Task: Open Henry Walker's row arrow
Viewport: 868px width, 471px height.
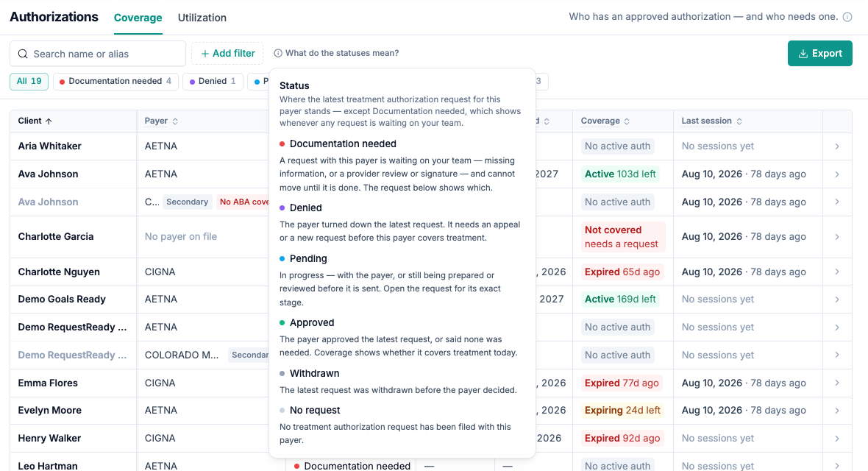Action: 837,439
